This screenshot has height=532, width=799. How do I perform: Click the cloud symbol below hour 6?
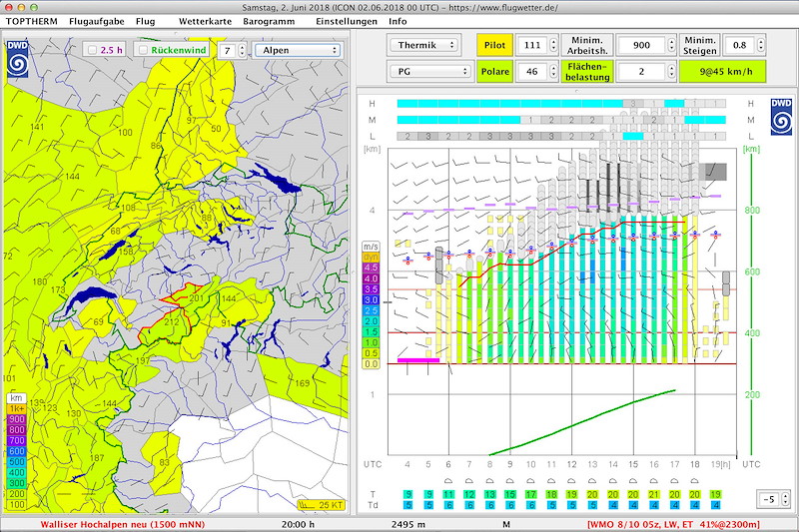pyautogui.click(x=448, y=481)
